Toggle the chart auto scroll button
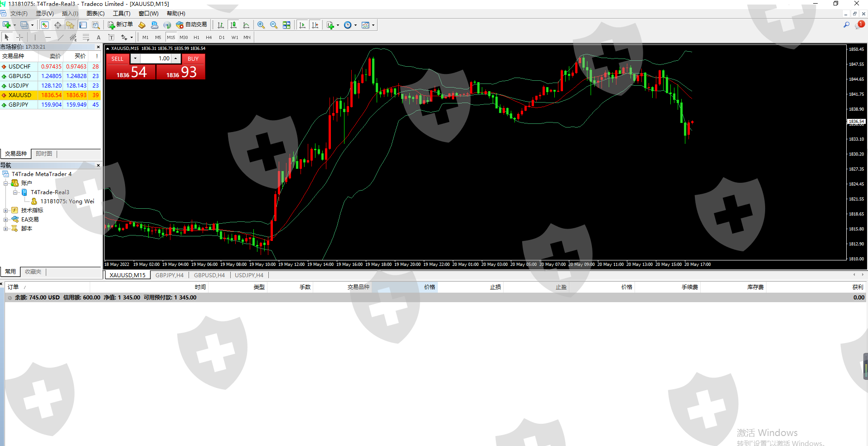This screenshot has height=446, width=868. 302,25
